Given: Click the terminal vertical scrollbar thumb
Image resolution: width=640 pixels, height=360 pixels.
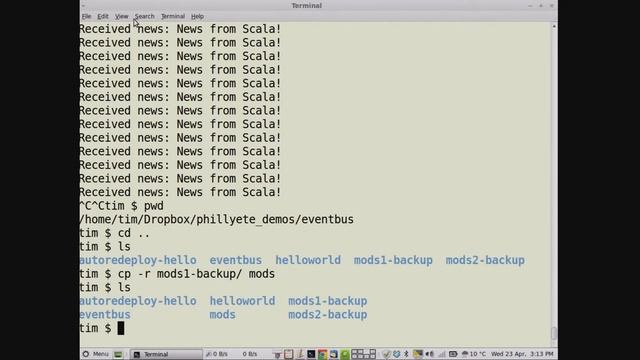Looking at the screenshot, I should point(553,333).
